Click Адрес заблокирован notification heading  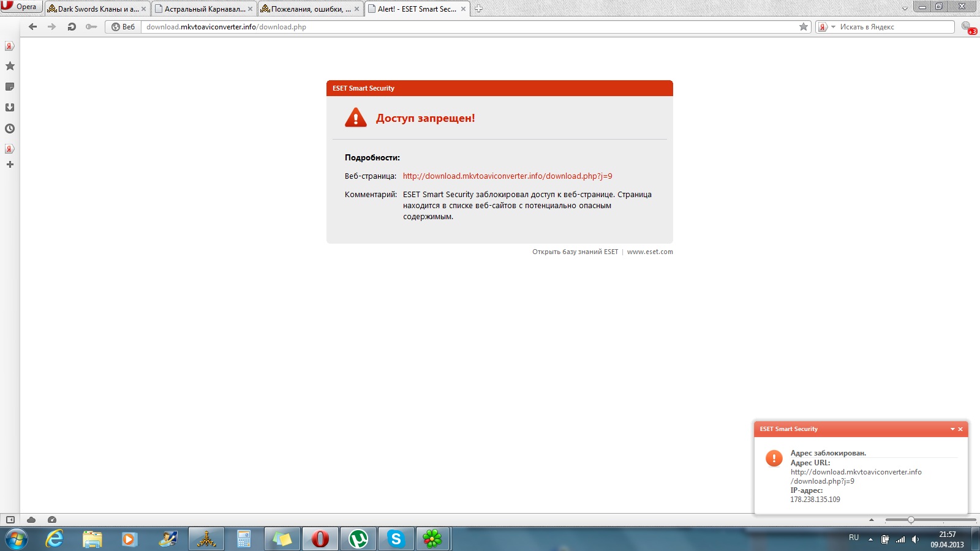coord(828,453)
